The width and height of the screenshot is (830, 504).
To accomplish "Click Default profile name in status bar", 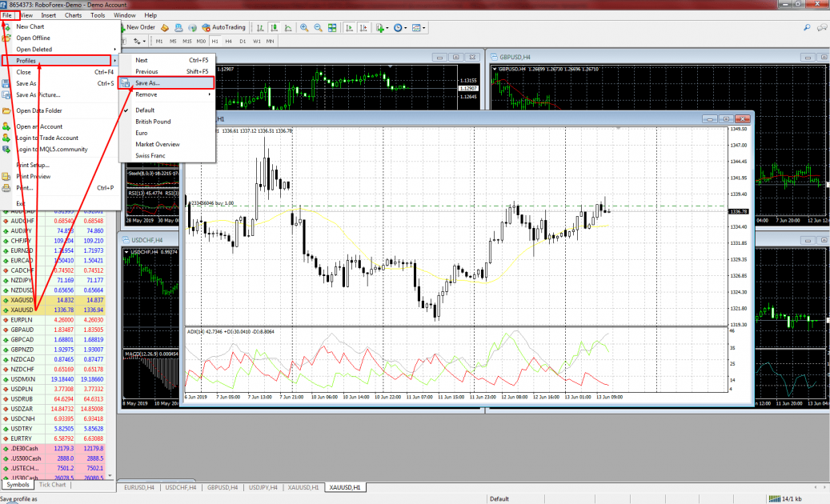I will 499,498.
